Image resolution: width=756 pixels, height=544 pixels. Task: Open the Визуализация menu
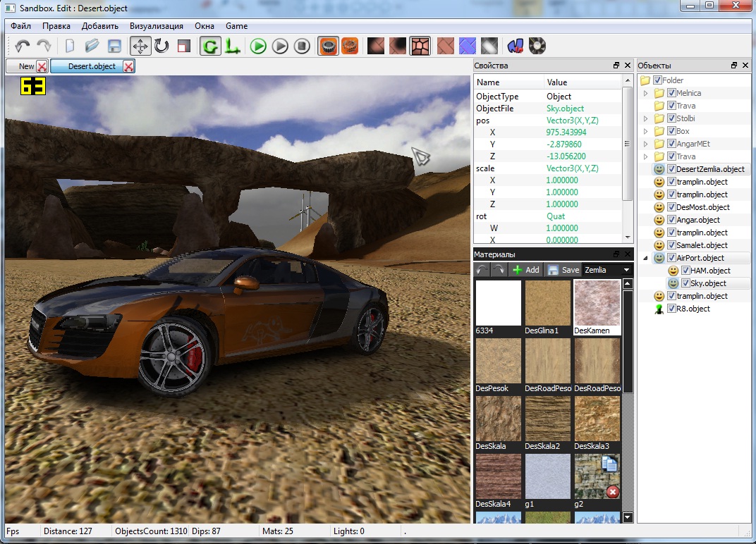156,26
